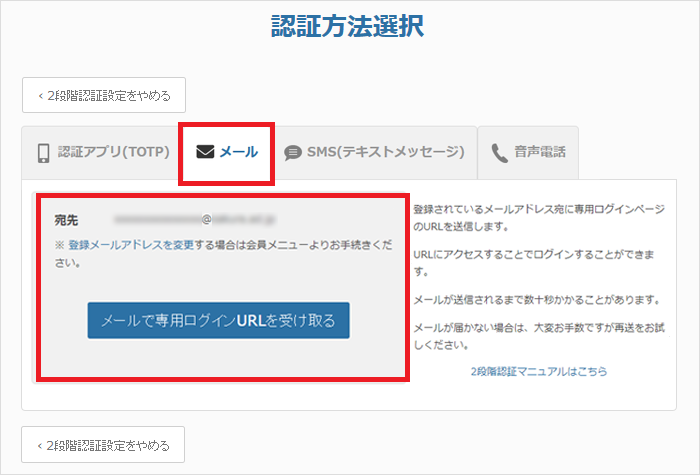Click the blurred destination email address
Screen dimensions: 700x475
click(195, 217)
